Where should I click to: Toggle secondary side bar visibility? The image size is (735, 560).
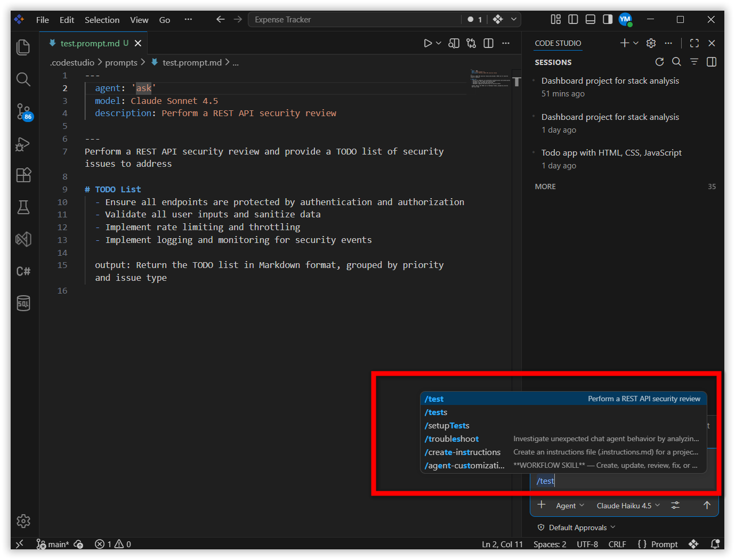(608, 19)
